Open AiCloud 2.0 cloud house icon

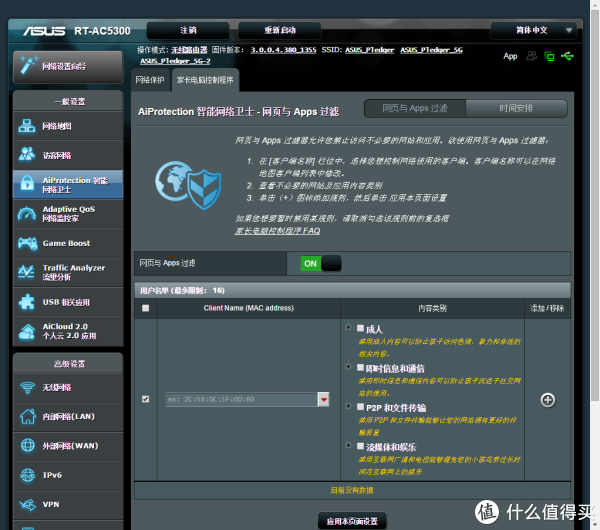coord(26,331)
